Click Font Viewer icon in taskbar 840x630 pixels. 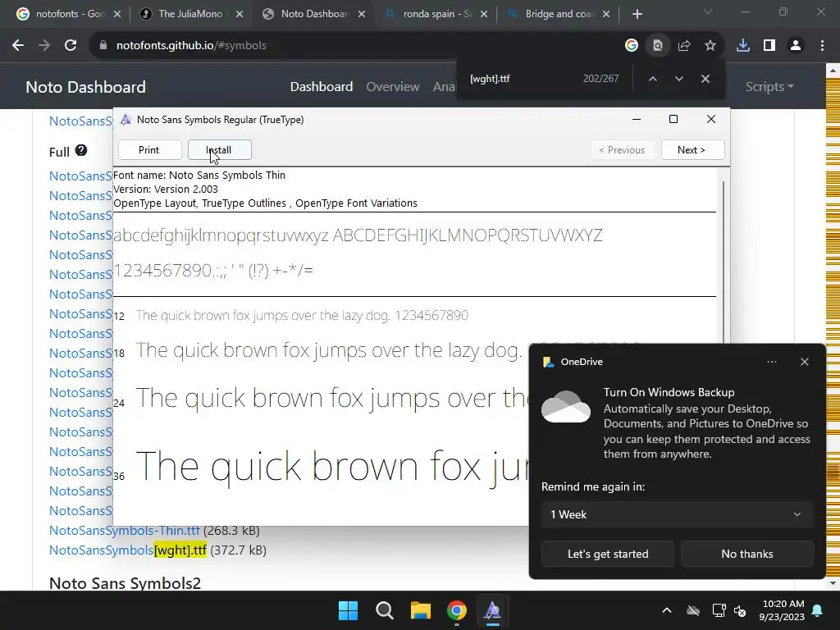pyautogui.click(x=493, y=610)
